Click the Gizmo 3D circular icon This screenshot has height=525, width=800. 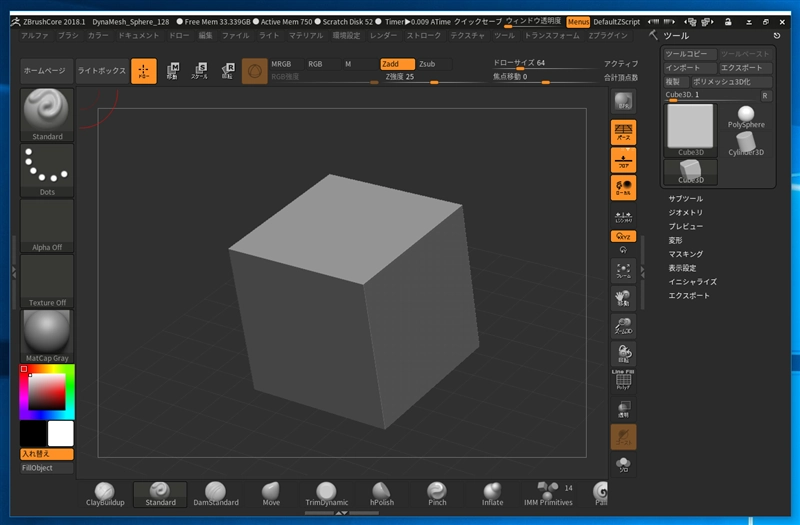[255, 71]
